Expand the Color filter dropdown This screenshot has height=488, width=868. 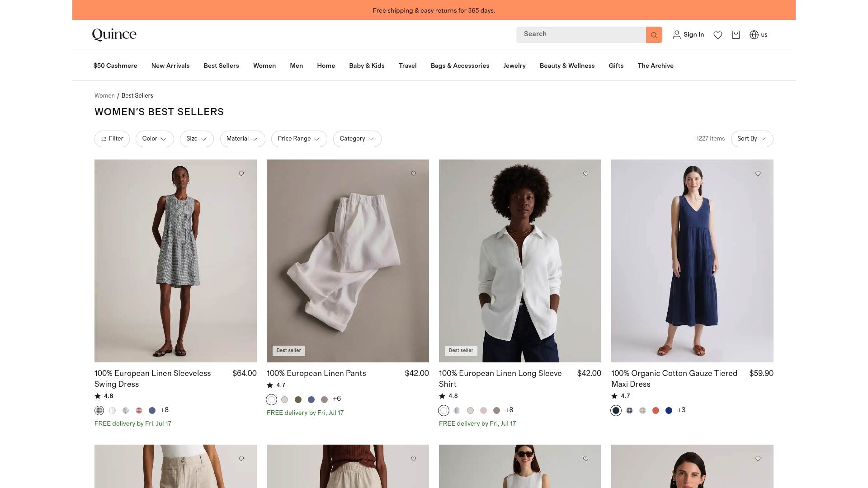click(155, 139)
